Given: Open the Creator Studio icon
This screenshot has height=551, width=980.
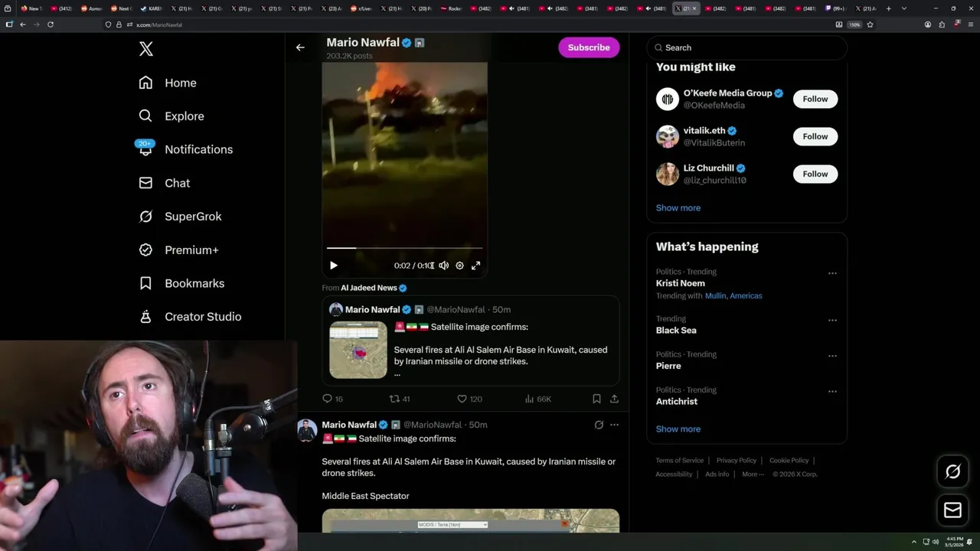Looking at the screenshot, I should 145,316.
